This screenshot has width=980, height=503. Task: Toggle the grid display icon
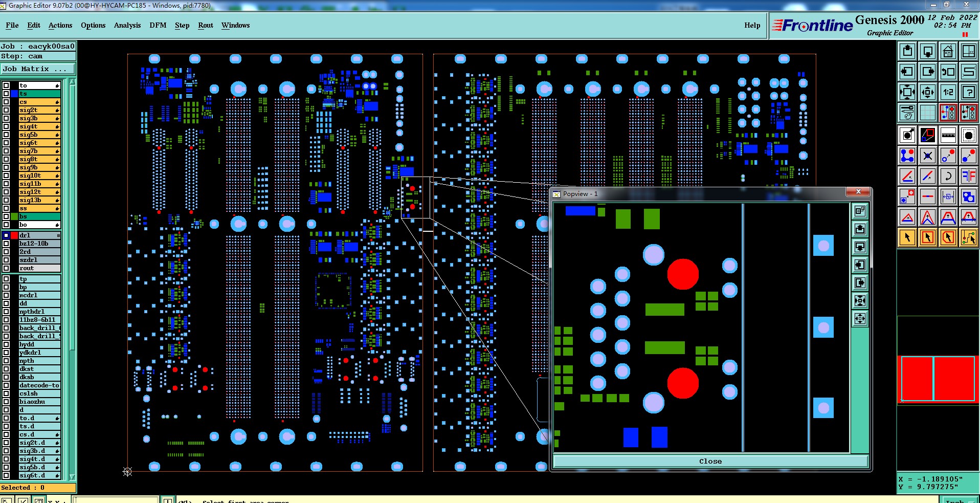928,113
